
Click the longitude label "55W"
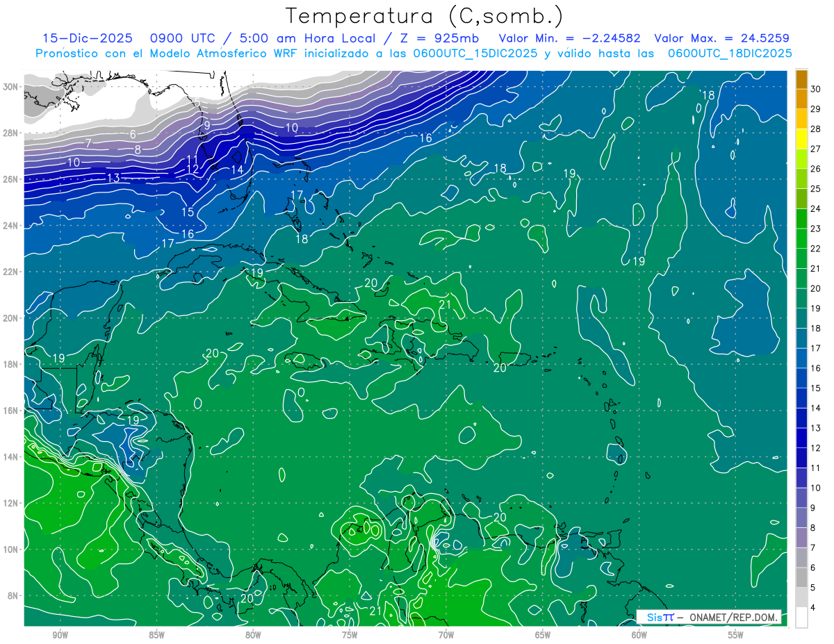pyautogui.click(x=736, y=635)
